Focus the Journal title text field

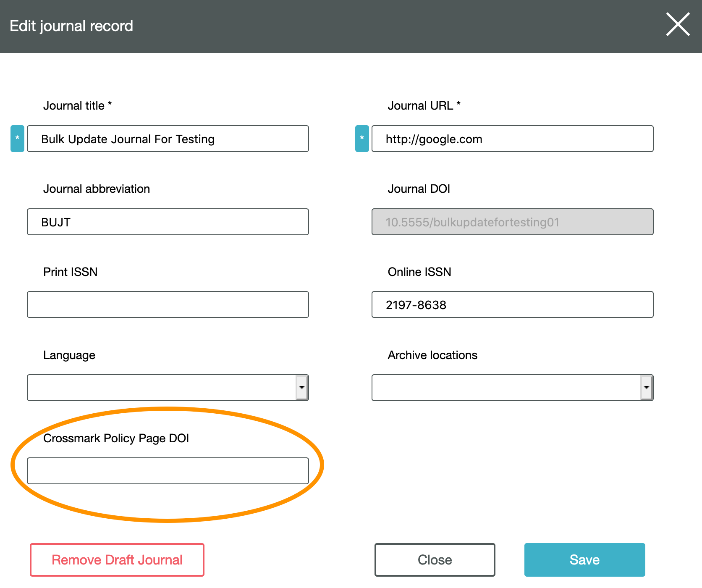(x=168, y=139)
